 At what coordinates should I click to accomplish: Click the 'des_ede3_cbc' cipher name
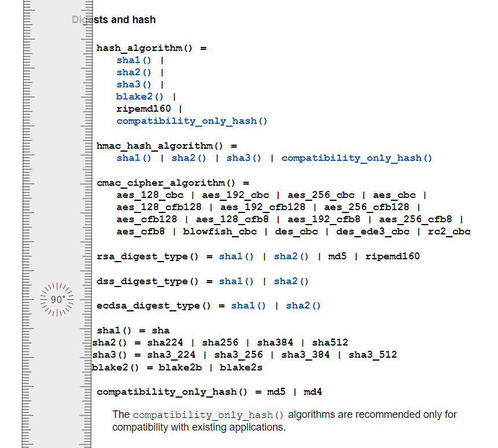(373, 232)
